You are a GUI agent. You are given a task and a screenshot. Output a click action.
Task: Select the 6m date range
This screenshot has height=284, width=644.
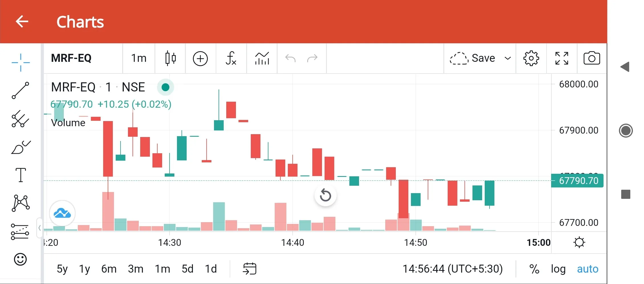pyautogui.click(x=109, y=269)
